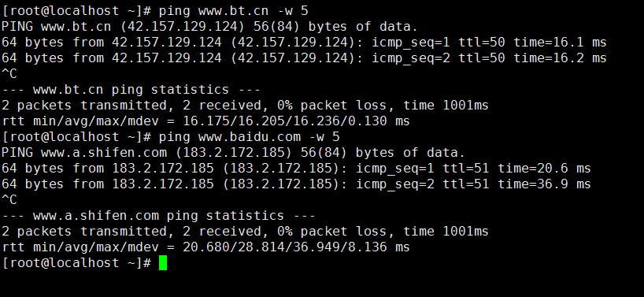This screenshot has width=644, height=297.
Task: Click the last '[root@localhost ~]#' prompt
Action: click(77, 263)
